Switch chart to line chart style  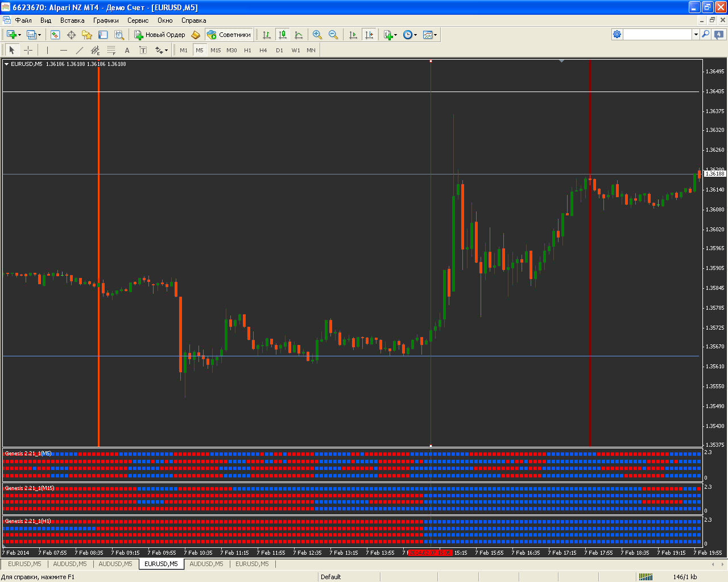299,35
